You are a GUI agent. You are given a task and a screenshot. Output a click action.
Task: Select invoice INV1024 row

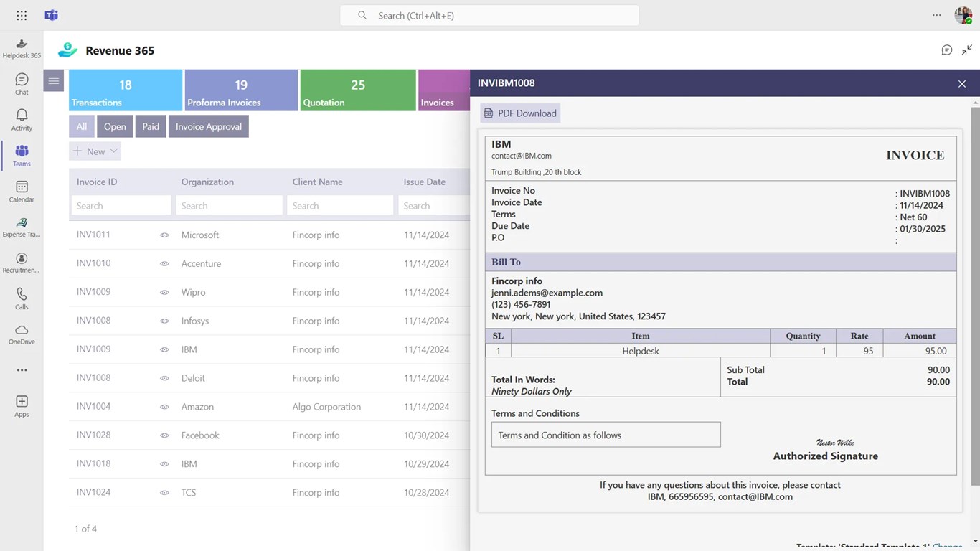[x=269, y=493]
